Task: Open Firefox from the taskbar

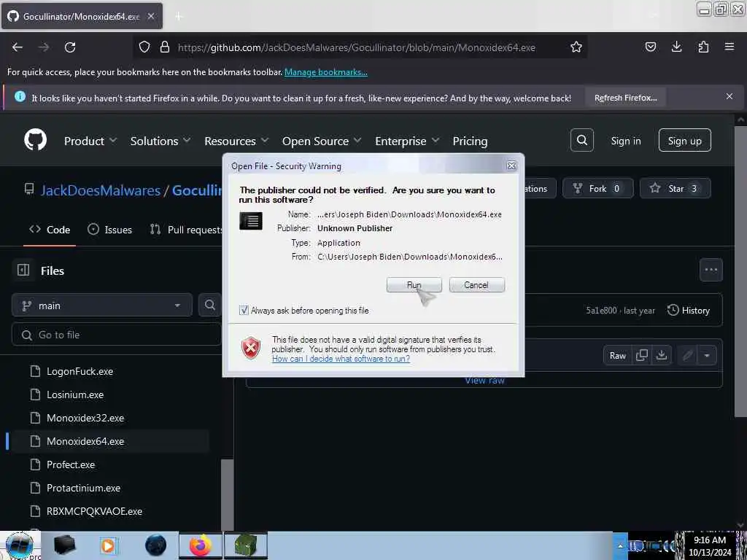Action: click(201, 545)
